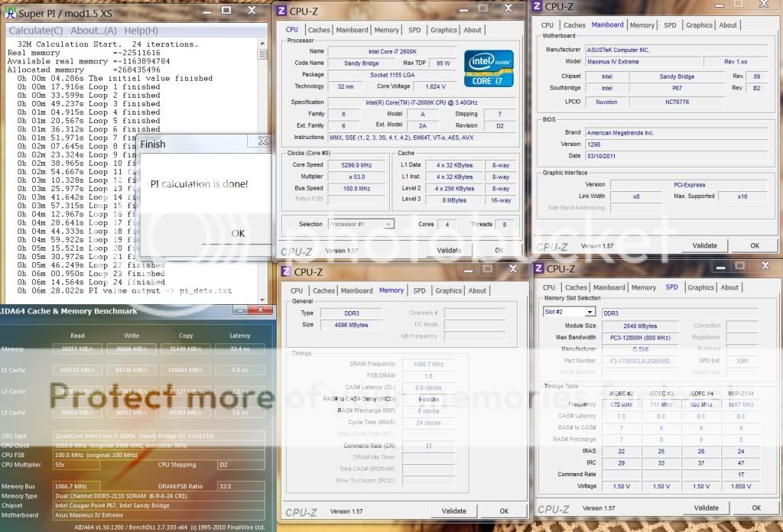Screen dimensions: 783x532
Task: Open the Processor #1 selection dropdown
Action: [x=361, y=224]
